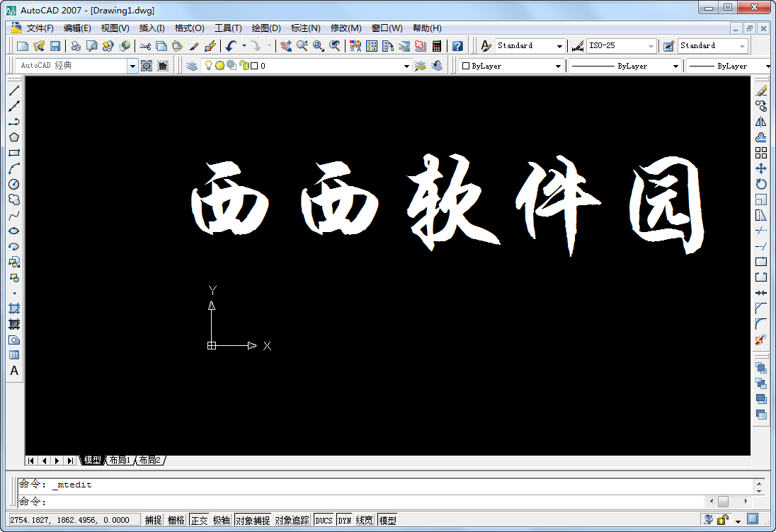
Task: Toggle 捕捉 snap mode in status bar
Action: point(153,520)
